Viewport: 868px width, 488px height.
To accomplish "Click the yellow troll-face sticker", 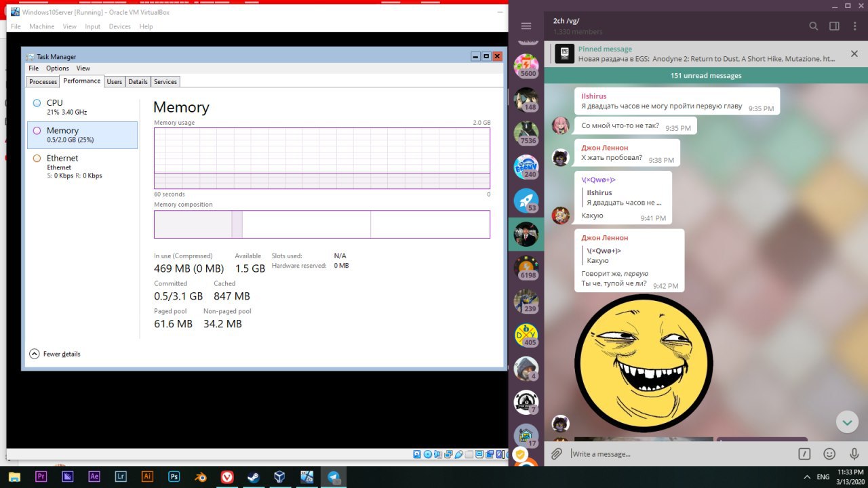I will point(644,363).
